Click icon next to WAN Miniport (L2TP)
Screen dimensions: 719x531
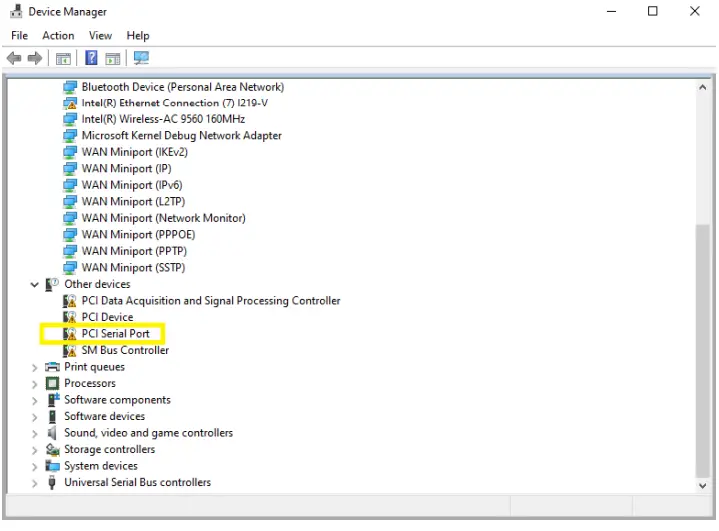coord(70,202)
